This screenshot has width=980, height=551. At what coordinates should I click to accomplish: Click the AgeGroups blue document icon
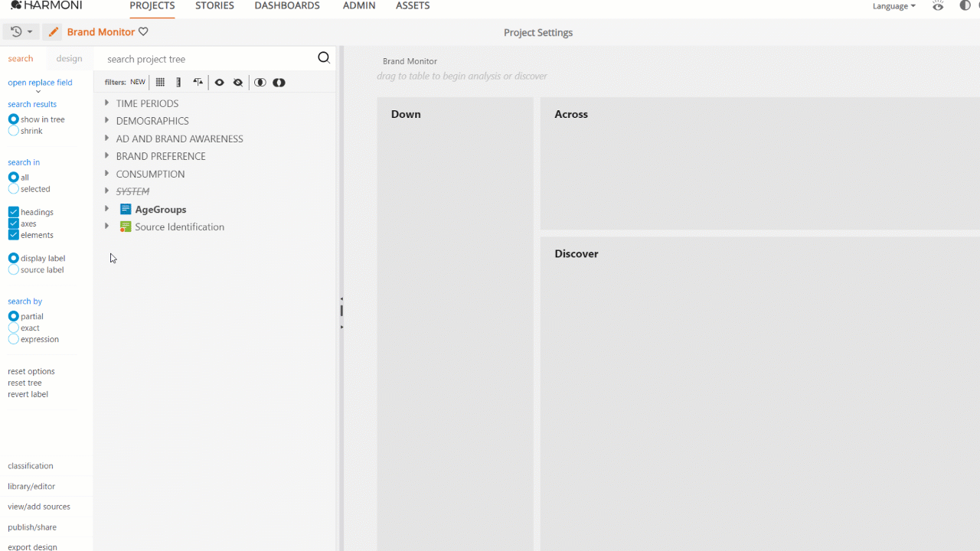126,209
